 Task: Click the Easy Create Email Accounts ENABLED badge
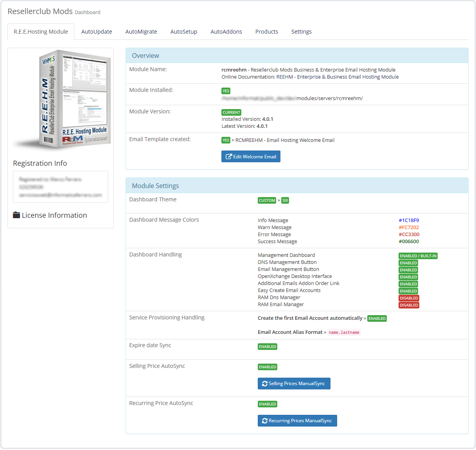409,291
